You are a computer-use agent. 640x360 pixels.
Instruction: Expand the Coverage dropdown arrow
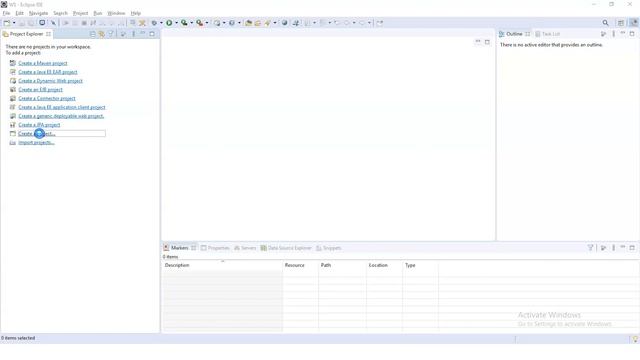click(x=191, y=23)
